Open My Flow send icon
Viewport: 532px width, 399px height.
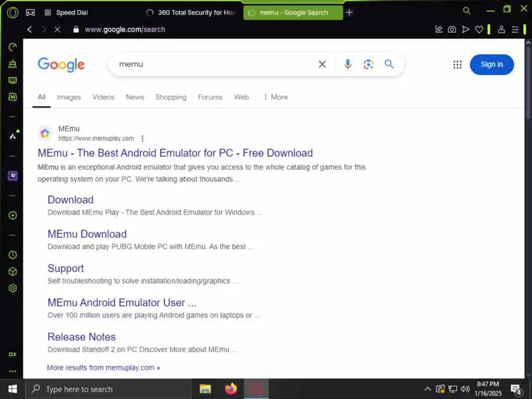point(465,30)
